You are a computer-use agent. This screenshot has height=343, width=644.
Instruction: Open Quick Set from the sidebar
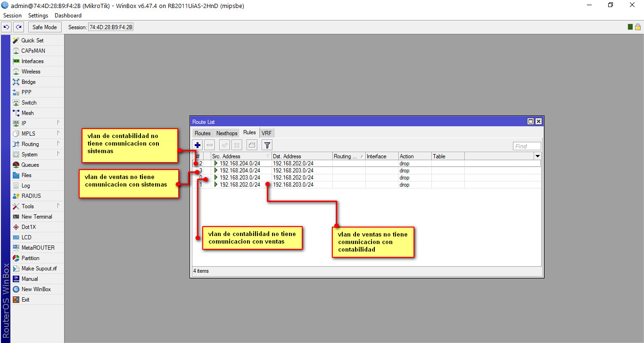(32, 41)
